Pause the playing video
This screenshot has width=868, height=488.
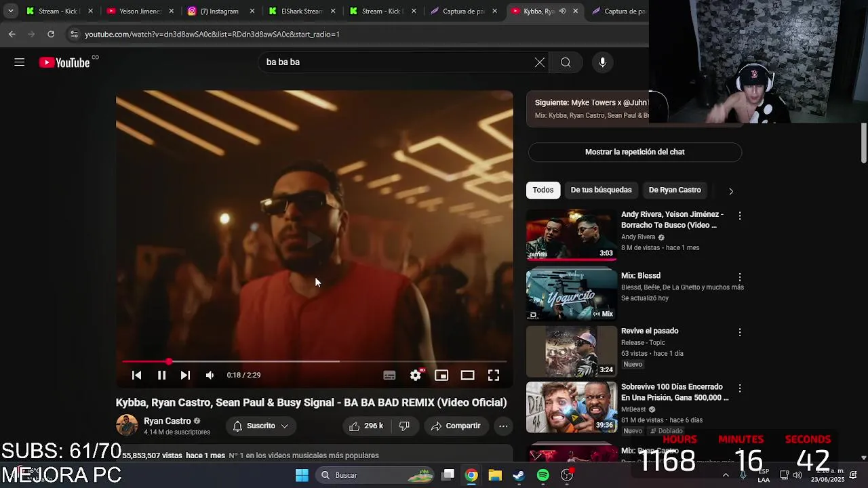[x=161, y=375]
